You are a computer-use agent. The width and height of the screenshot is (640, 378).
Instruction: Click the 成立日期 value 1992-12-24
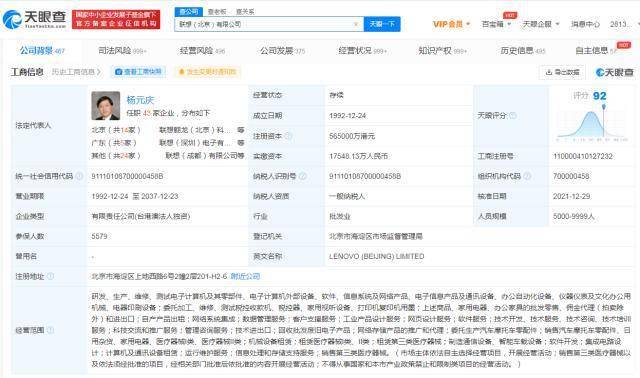coord(348,116)
